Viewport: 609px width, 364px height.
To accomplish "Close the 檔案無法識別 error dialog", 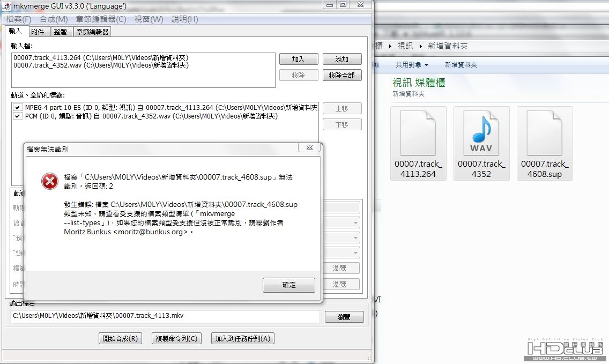I will click(309, 147).
